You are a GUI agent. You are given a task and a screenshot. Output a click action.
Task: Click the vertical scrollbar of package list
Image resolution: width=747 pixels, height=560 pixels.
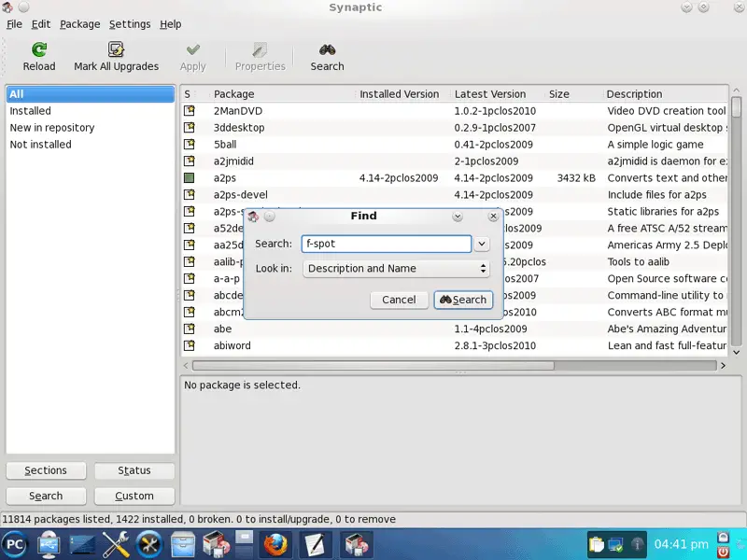pyautogui.click(x=736, y=221)
